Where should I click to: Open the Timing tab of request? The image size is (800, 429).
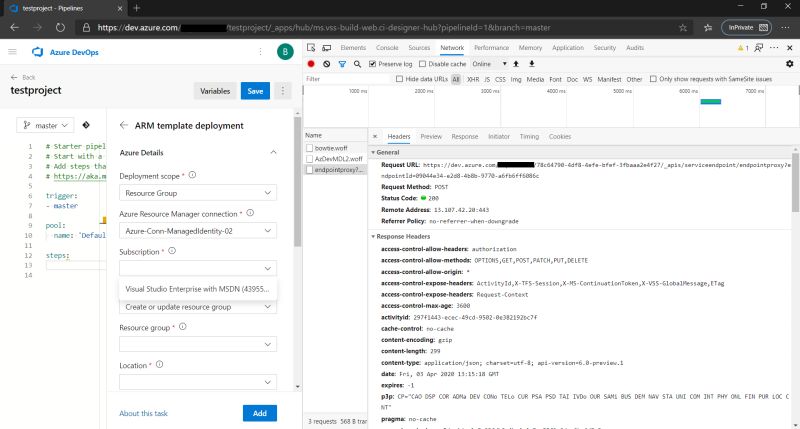coord(529,136)
